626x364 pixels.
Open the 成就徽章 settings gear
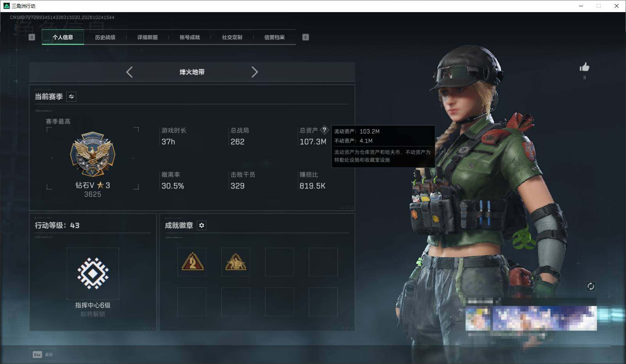click(202, 225)
